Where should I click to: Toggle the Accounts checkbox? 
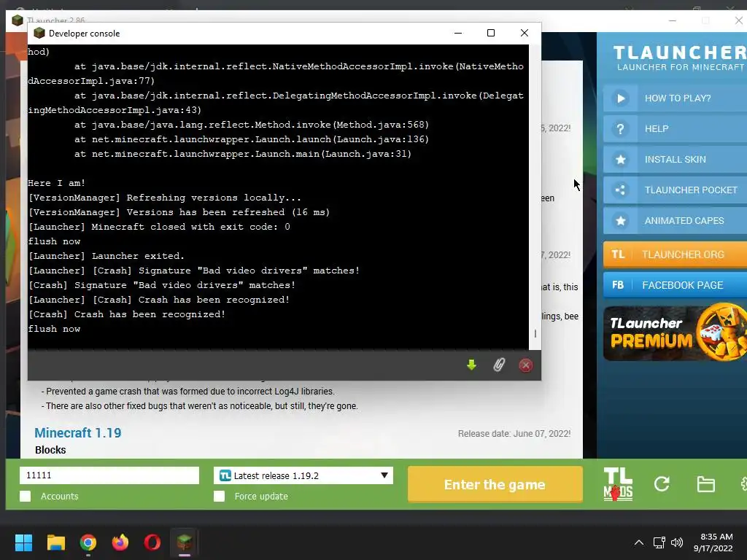pyautogui.click(x=26, y=496)
